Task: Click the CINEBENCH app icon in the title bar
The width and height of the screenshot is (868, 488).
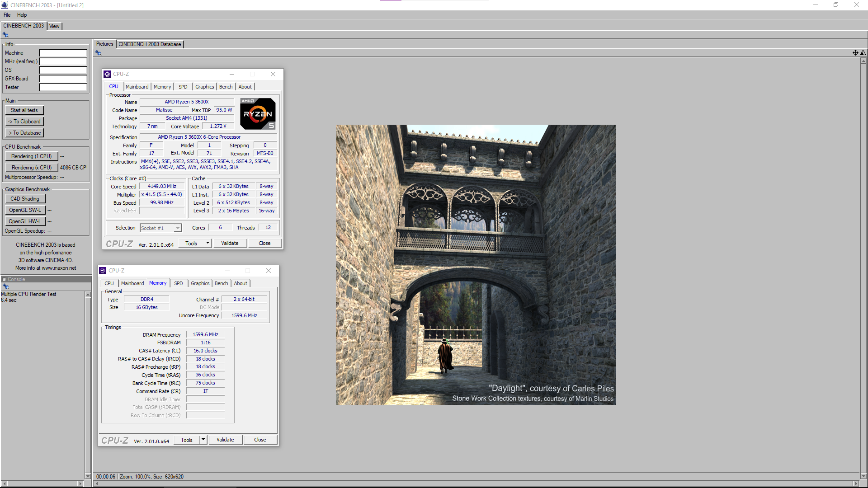Action: pos(5,5)
